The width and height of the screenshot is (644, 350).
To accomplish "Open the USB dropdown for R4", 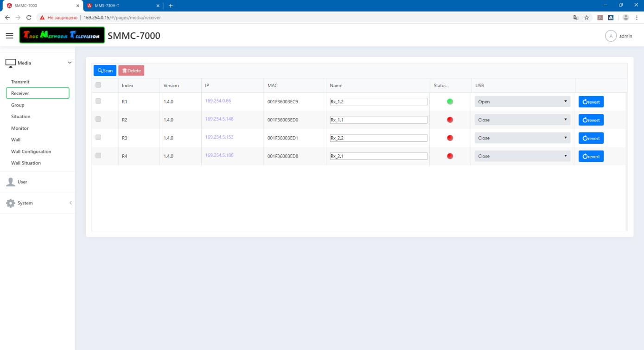I will [522, 157].
